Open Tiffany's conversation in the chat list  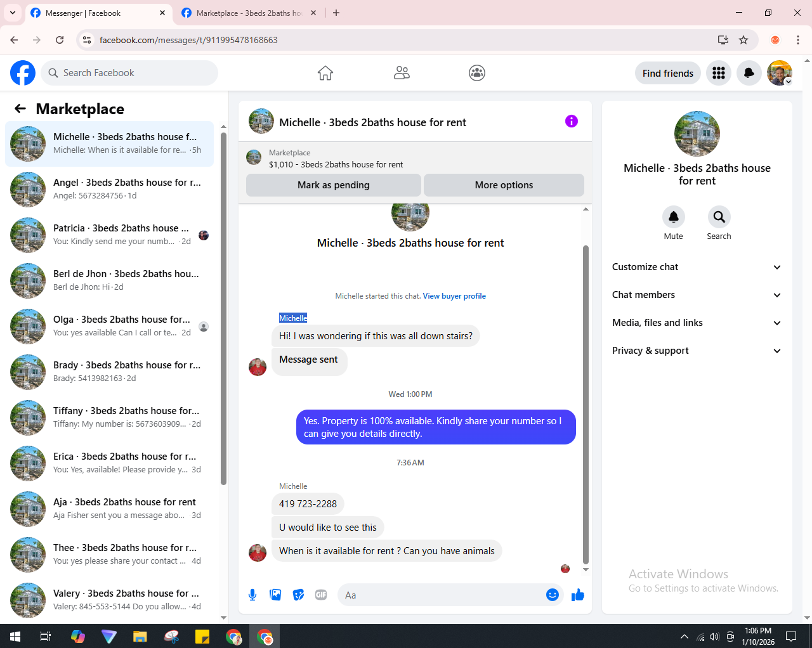110,417
